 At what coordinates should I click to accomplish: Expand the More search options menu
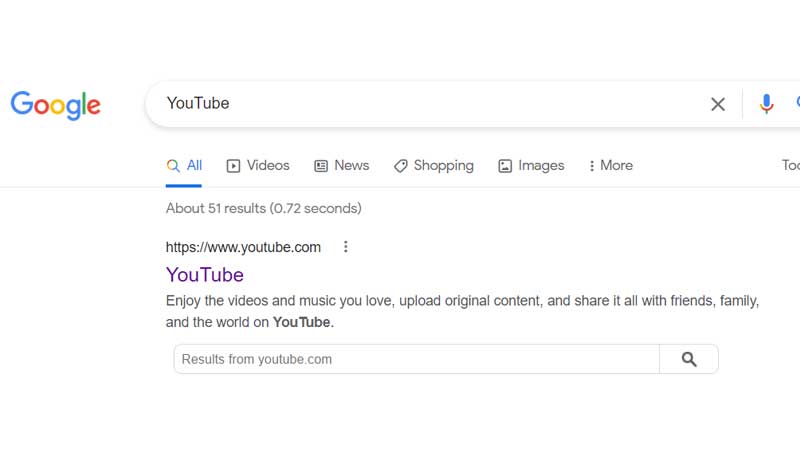click(611, 165)
